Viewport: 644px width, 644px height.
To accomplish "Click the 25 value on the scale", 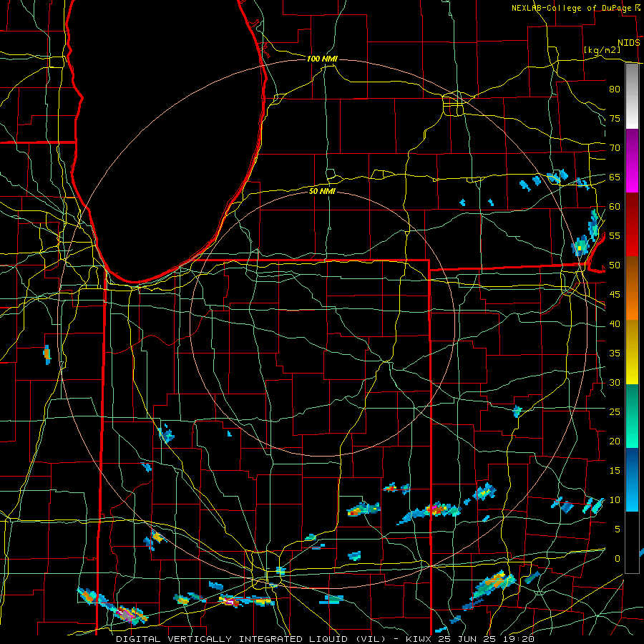I will (615, 412).
